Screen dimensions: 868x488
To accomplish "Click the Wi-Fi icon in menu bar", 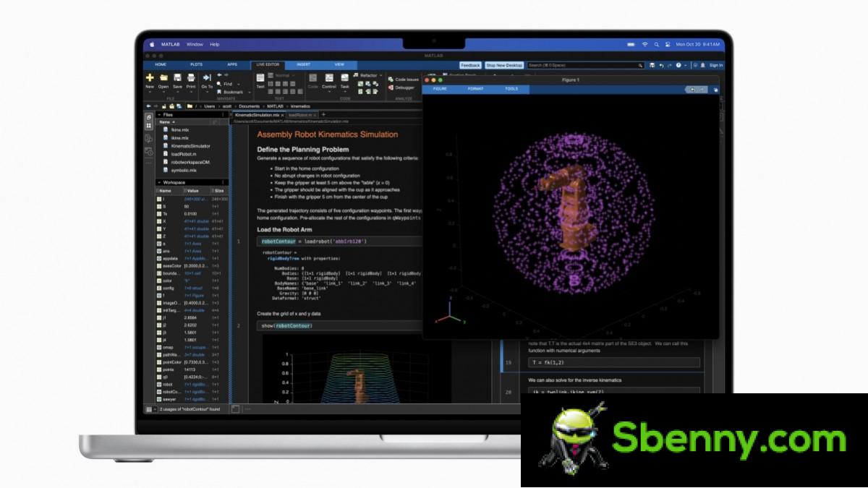I will pyautogui.click(x=644, y=44).
